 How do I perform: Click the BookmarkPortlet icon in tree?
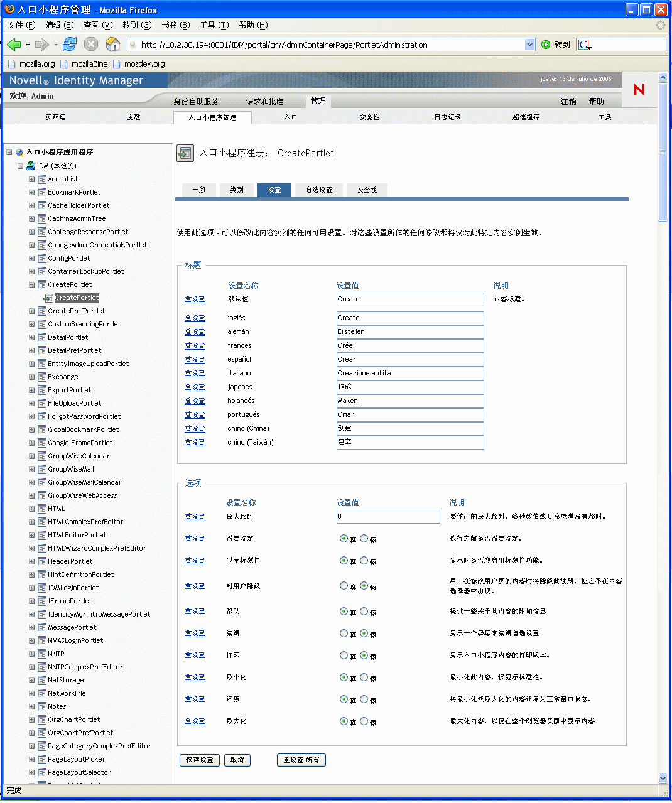42,192
